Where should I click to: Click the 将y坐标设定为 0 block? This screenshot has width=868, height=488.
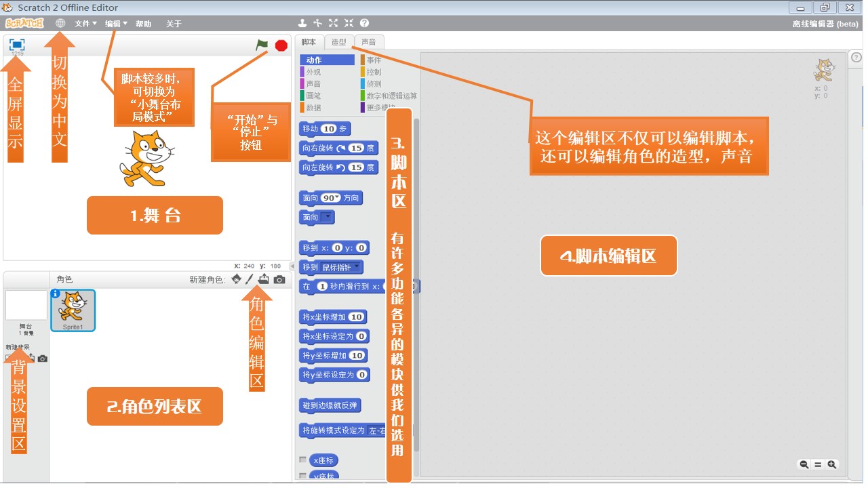334,375
